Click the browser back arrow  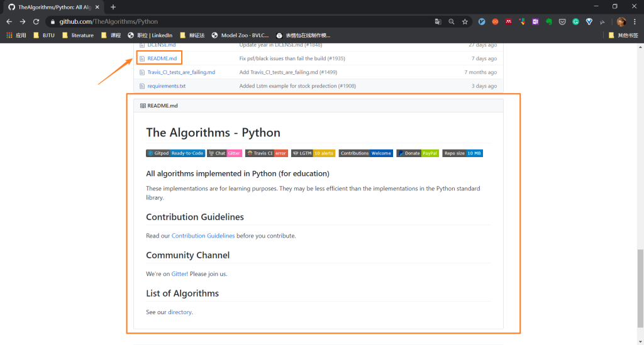click(x=9, y=21)
